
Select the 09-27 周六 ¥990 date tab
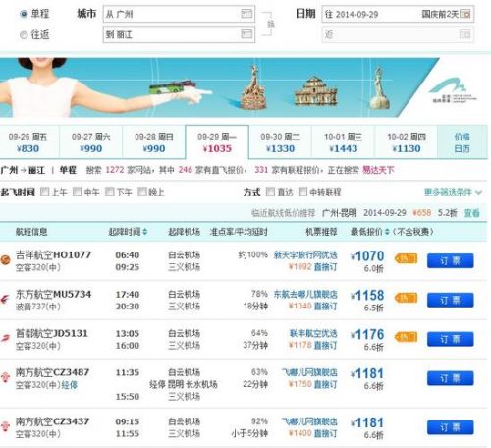[x=90, y=142]
